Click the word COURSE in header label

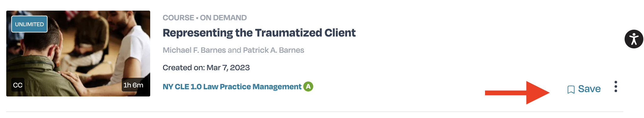178,18
